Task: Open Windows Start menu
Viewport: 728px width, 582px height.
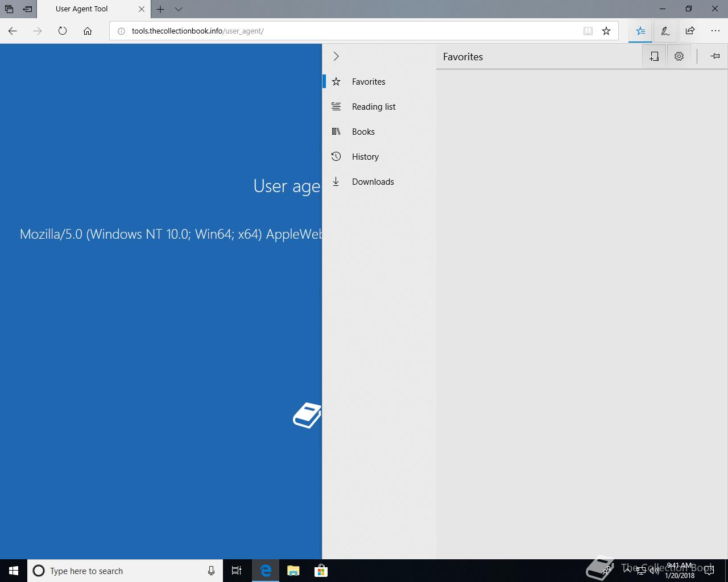Action: coord(14,571)
